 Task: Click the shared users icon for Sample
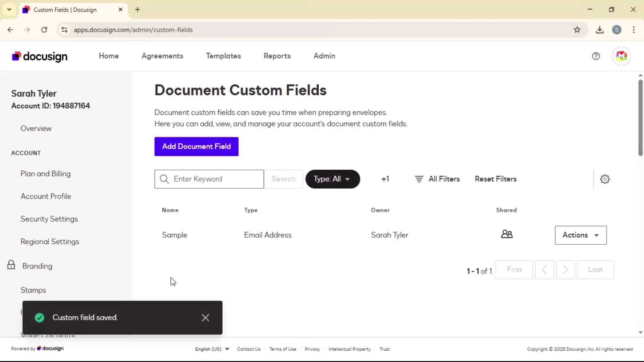(506, 234)
